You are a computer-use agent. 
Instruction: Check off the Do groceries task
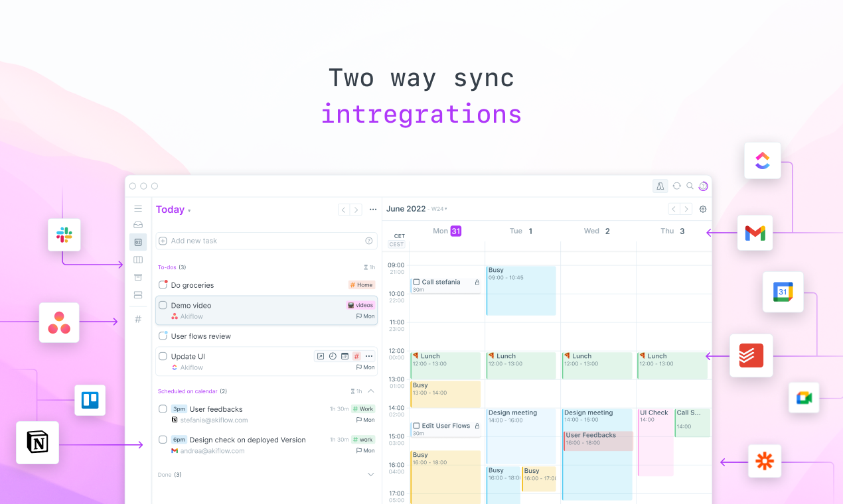click(x=163, y=284)
